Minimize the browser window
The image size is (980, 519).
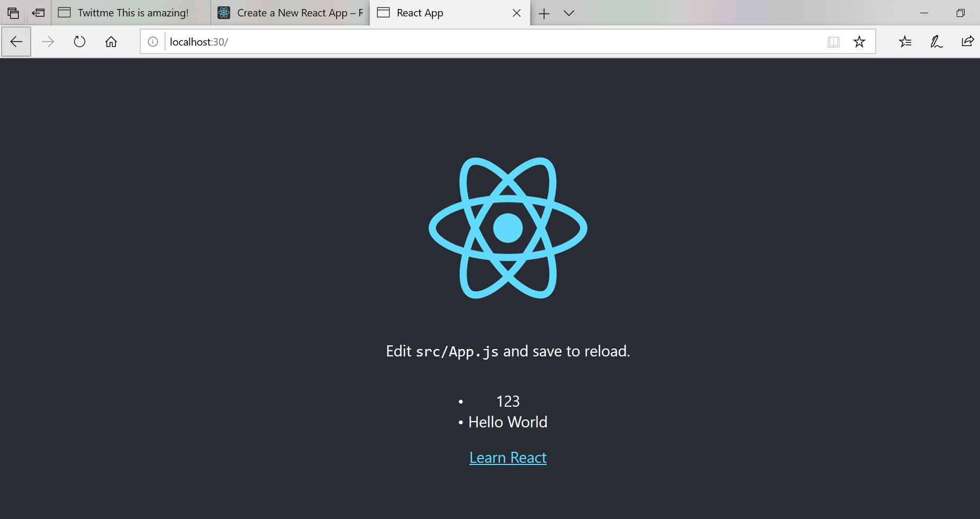[x=924, y=13]
